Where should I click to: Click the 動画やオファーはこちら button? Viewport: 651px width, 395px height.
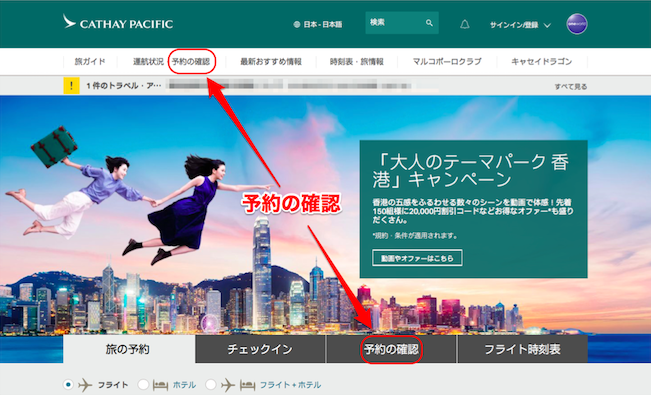pos(417,258)
